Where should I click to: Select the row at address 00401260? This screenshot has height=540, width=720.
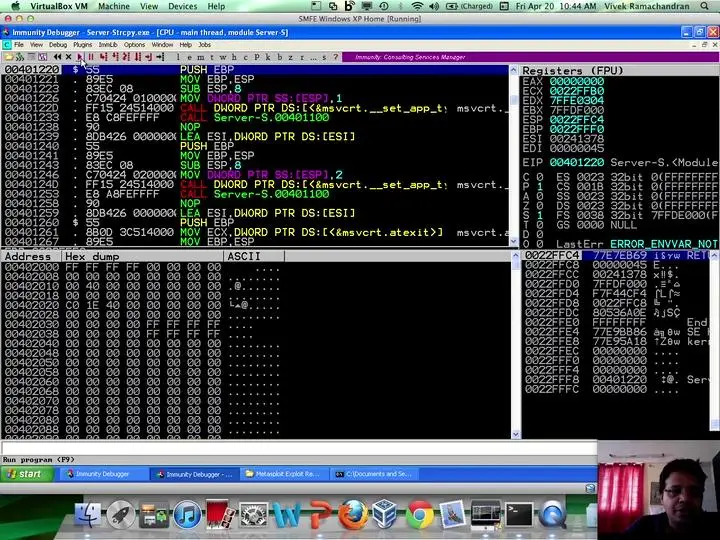255,223
